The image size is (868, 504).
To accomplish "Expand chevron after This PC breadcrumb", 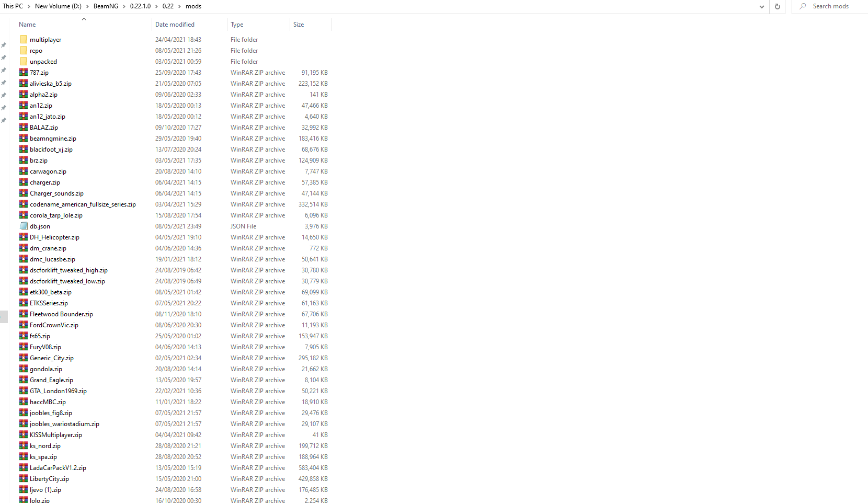I will coord(29,6).
